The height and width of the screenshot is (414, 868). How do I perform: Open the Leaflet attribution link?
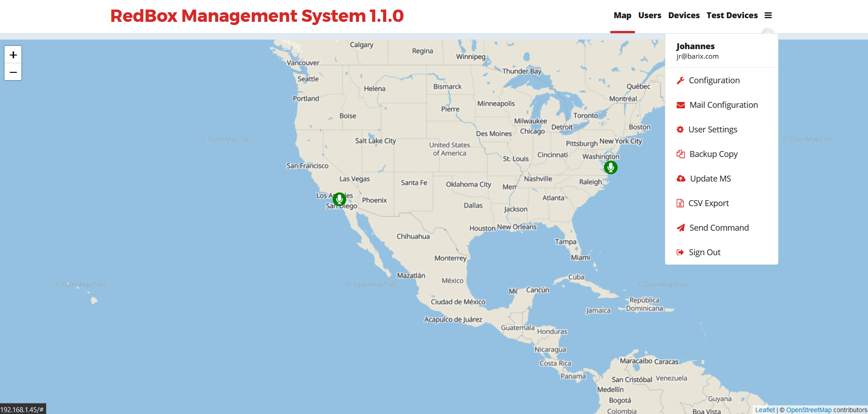[765, 410]
